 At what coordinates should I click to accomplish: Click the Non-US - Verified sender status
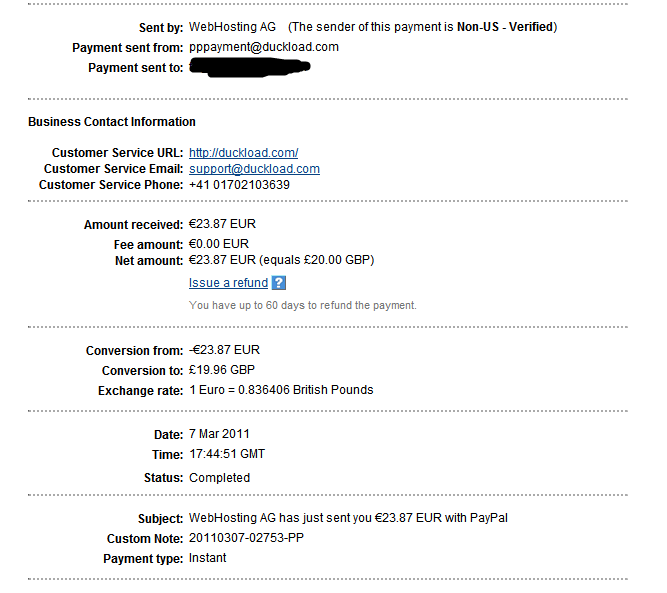pos(505,27)
